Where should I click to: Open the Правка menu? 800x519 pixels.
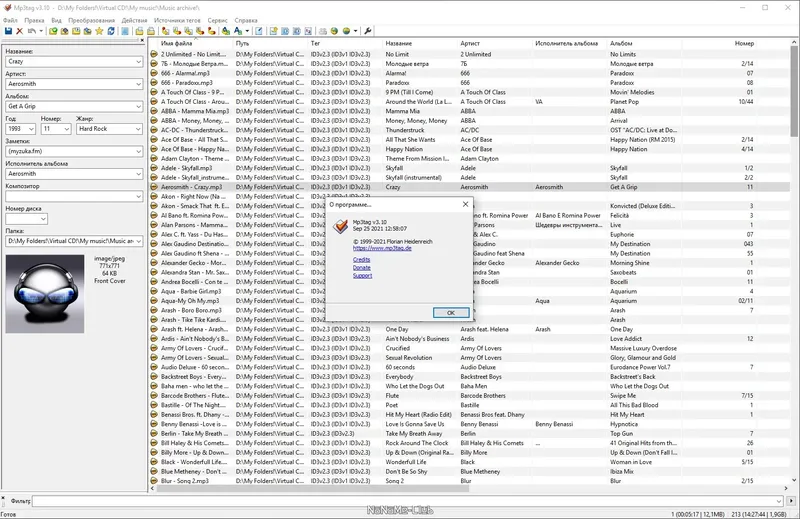click(x=34, y=20)
